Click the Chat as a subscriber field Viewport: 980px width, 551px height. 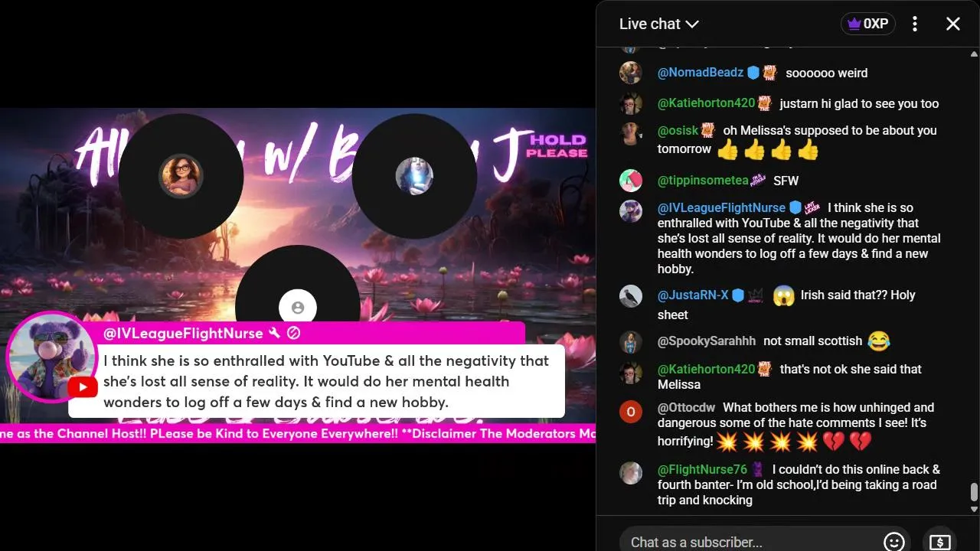click(750, 542)
